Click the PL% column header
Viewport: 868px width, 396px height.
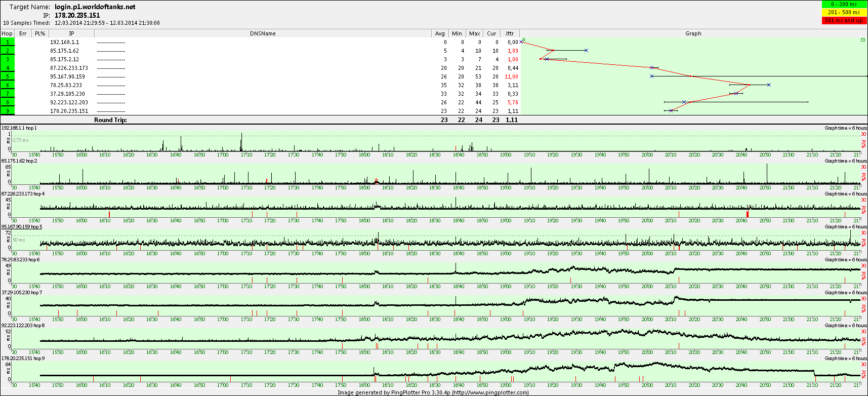coord(40,33)
